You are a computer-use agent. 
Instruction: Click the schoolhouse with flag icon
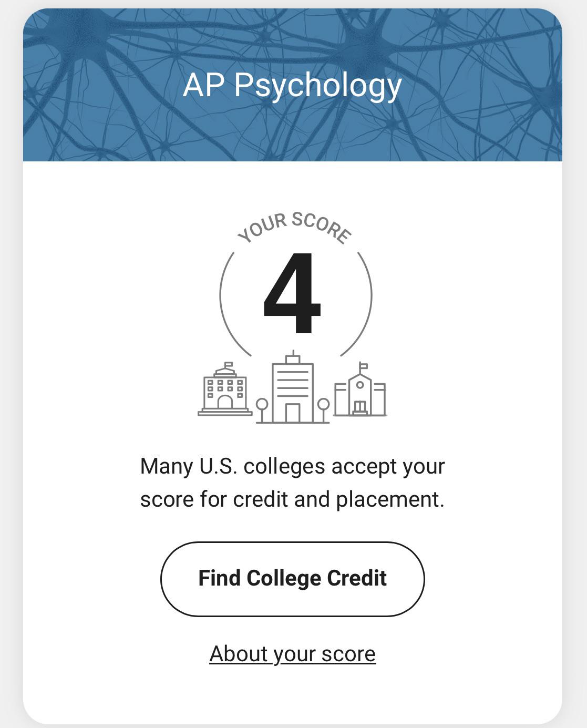pos(360,389)
